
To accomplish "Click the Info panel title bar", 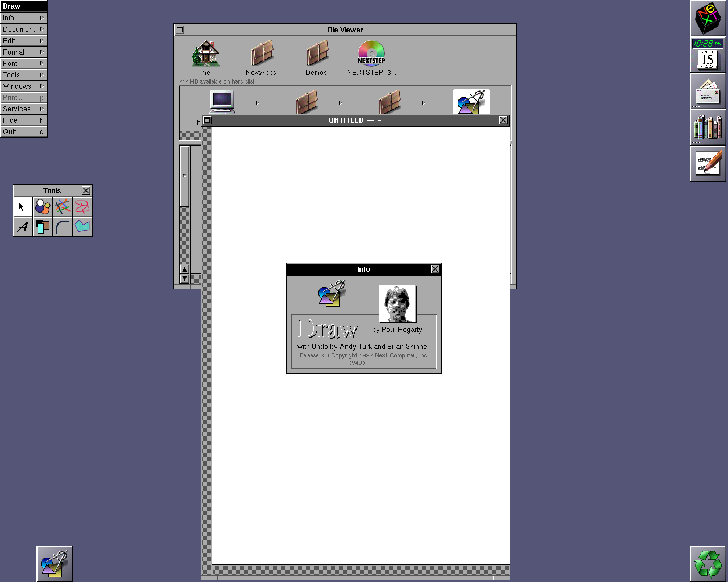I will 364,269.
